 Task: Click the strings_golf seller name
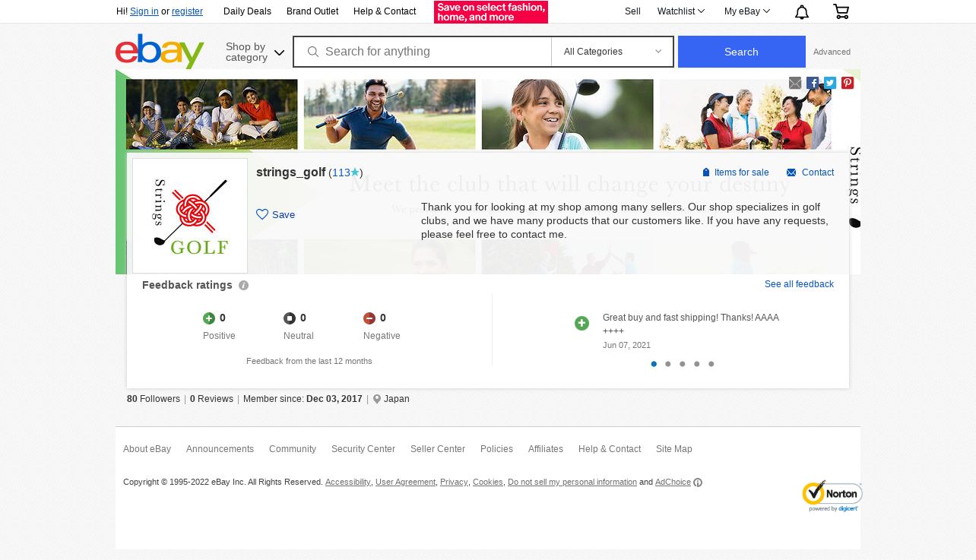click(x=291, y=172)
